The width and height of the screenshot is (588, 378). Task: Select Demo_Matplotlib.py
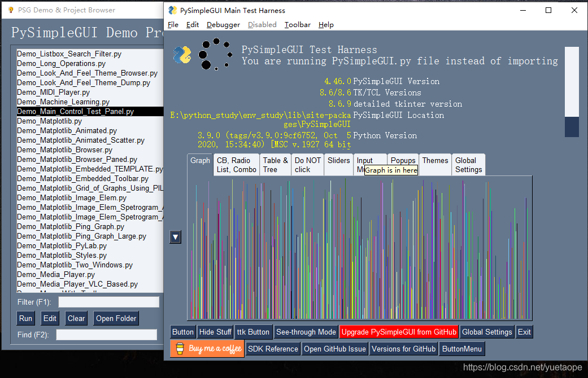[x=90, y=121]
